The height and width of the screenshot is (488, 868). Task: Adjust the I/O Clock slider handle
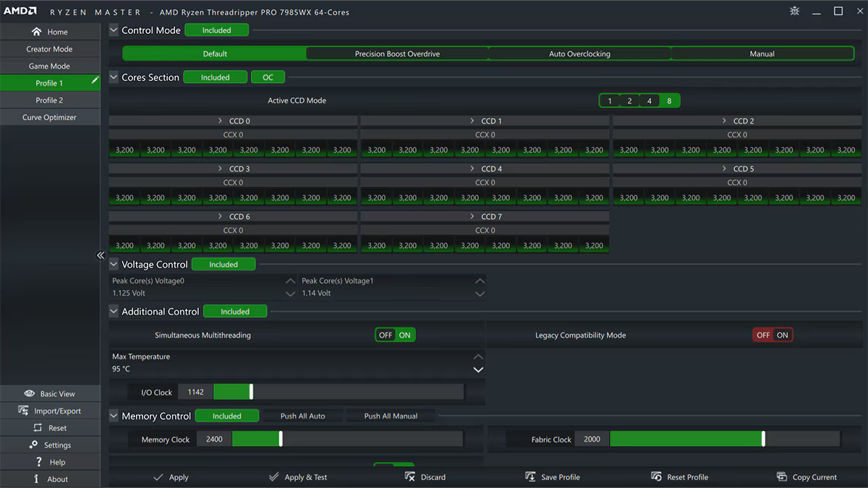(251, 392)
